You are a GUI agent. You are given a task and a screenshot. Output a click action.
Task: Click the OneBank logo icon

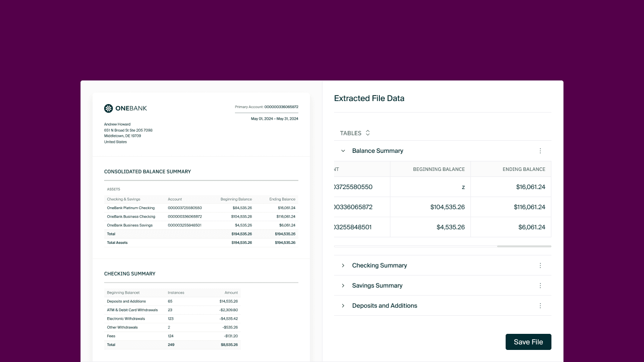pyautogui.click(x=108, y=108)
